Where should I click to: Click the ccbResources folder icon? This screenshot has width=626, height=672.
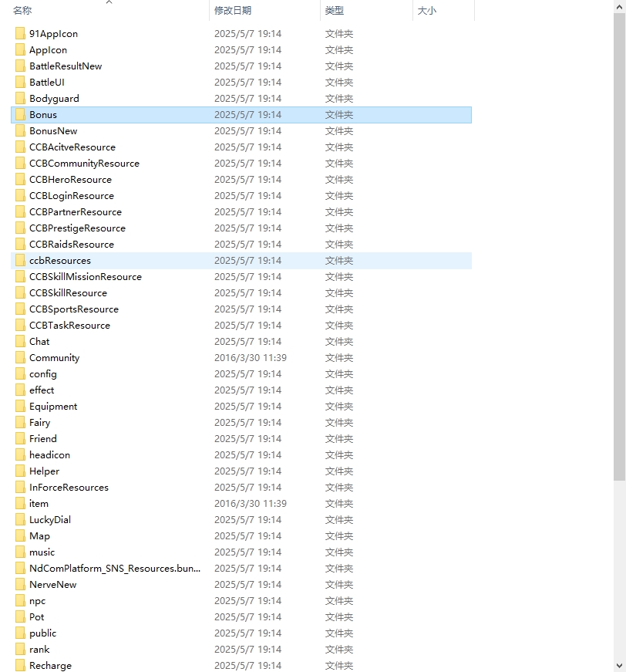click(x=20, y=261)
